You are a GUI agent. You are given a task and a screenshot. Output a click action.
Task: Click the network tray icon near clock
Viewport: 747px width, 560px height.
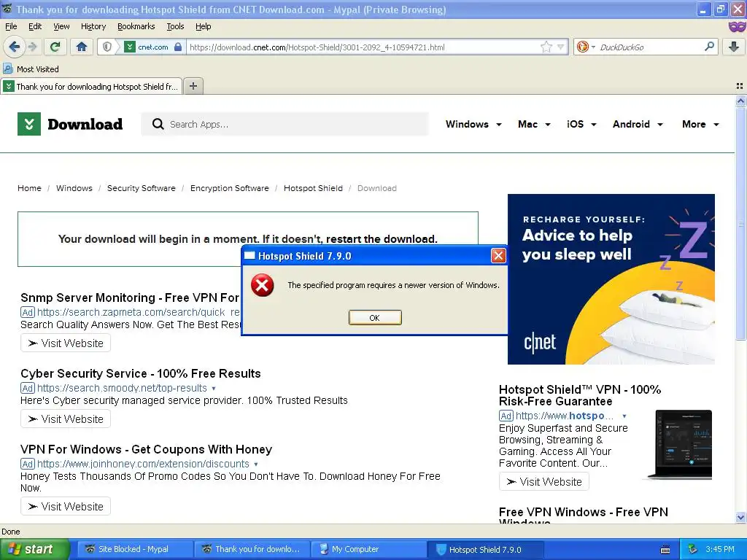click(693, 549)
